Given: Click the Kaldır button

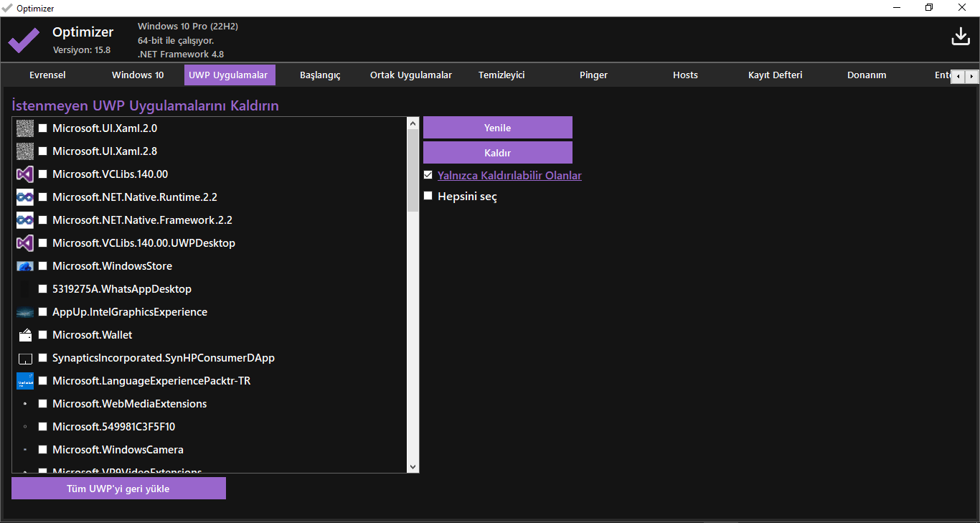Looking at the screenshot, I should point(498,153).
